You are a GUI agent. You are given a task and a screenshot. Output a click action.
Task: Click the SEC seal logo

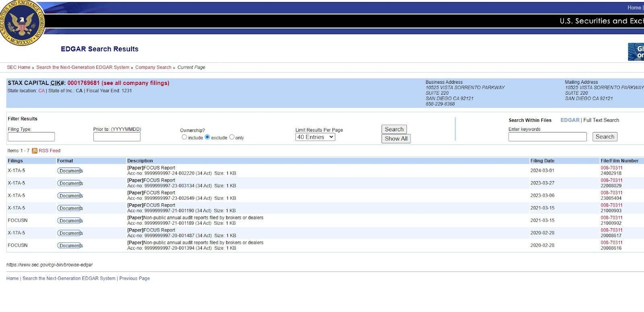pyautogui.click(x=22, y=22)
